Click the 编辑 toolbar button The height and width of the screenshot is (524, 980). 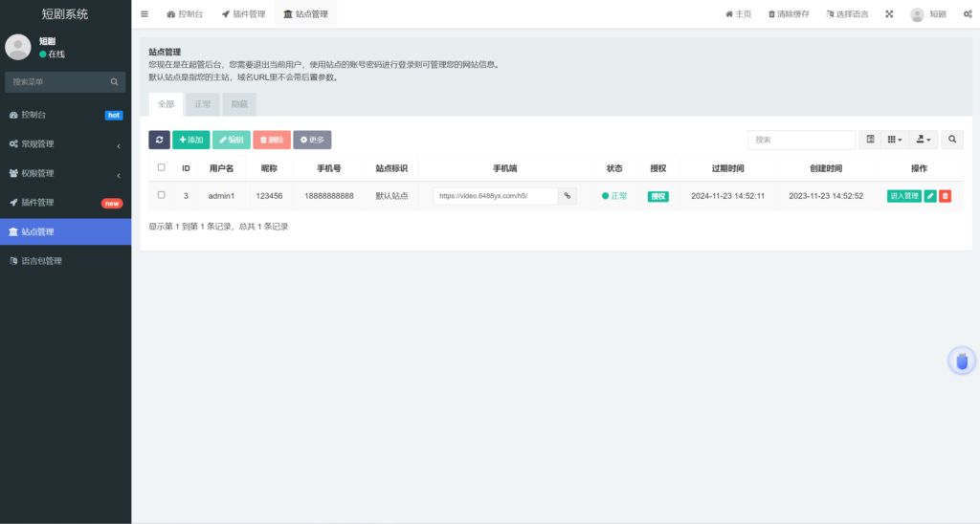[232, 140]
